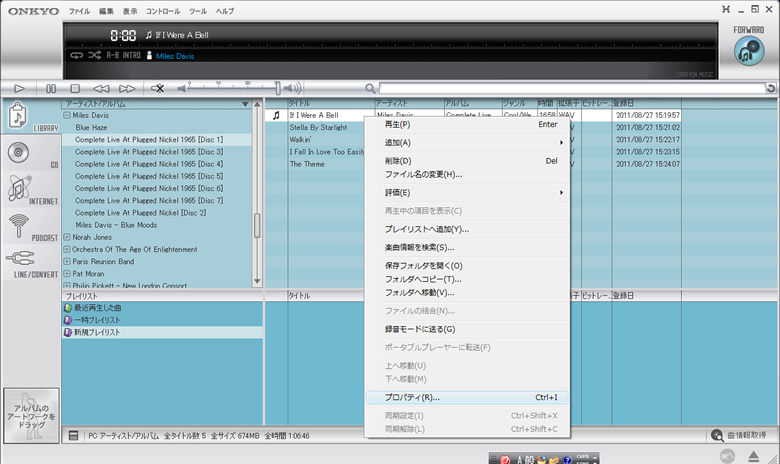This screenshot has width=780, height=464.
Task: Open the INTERNET section
Action: click(x=32, y=190)
